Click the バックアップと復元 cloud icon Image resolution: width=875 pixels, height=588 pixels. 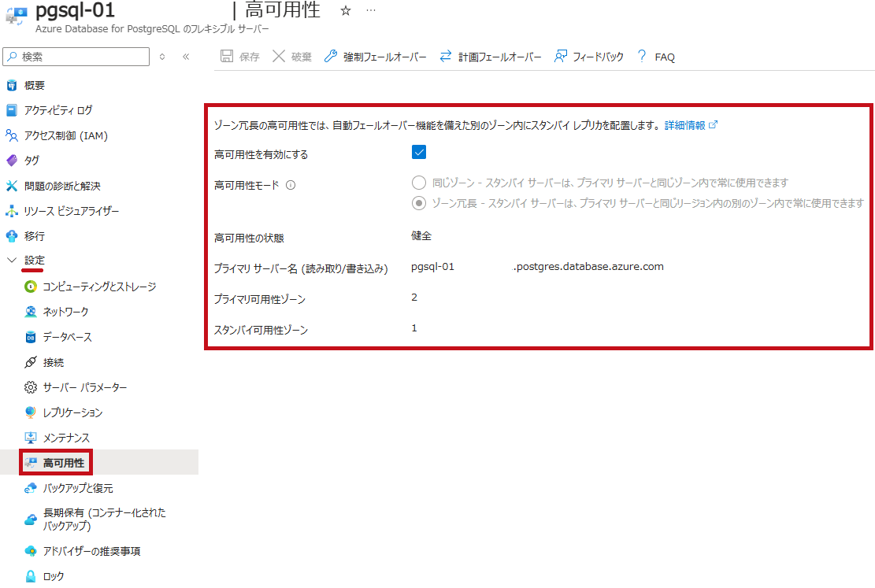(31, 488)
